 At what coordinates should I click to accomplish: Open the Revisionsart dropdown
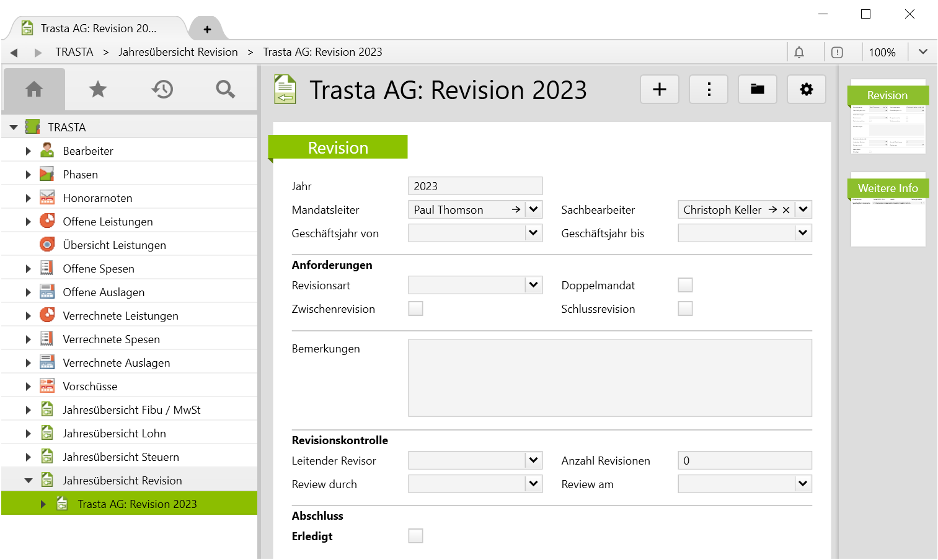[x=533, y=285]
